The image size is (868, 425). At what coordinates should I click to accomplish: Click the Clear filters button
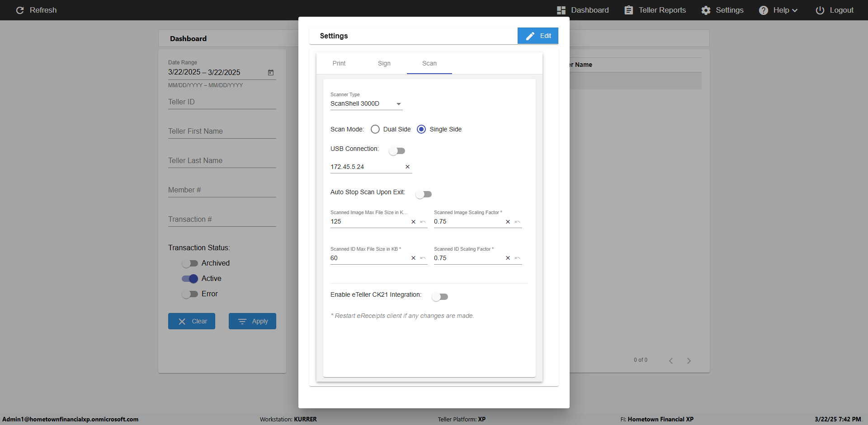pyautogui.click(x=192, y=321)
